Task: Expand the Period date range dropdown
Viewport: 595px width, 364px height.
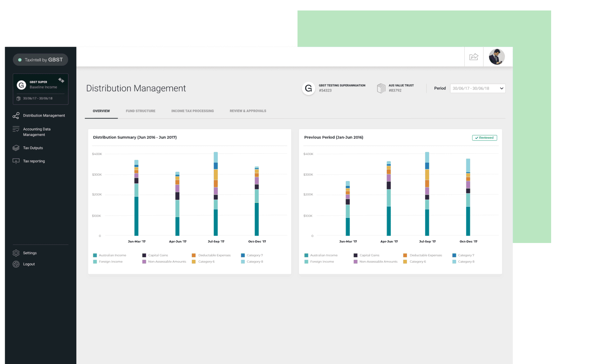Action: pos(478,88)
